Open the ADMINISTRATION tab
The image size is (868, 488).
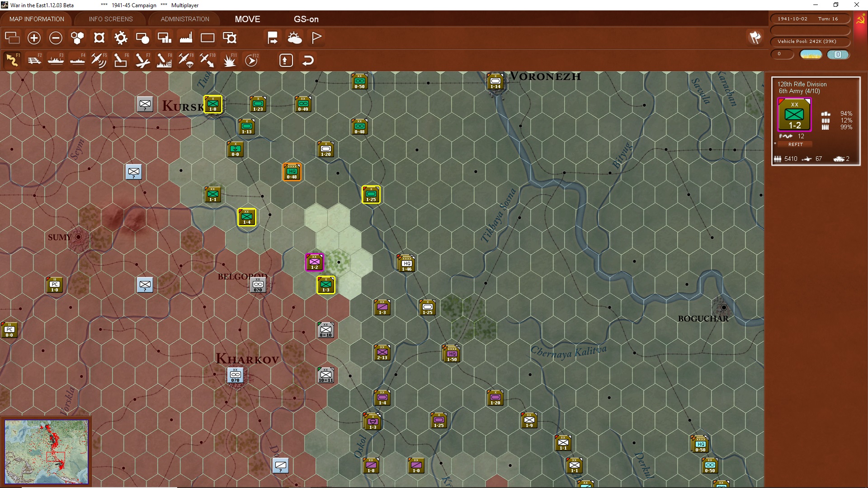[185, 19]
